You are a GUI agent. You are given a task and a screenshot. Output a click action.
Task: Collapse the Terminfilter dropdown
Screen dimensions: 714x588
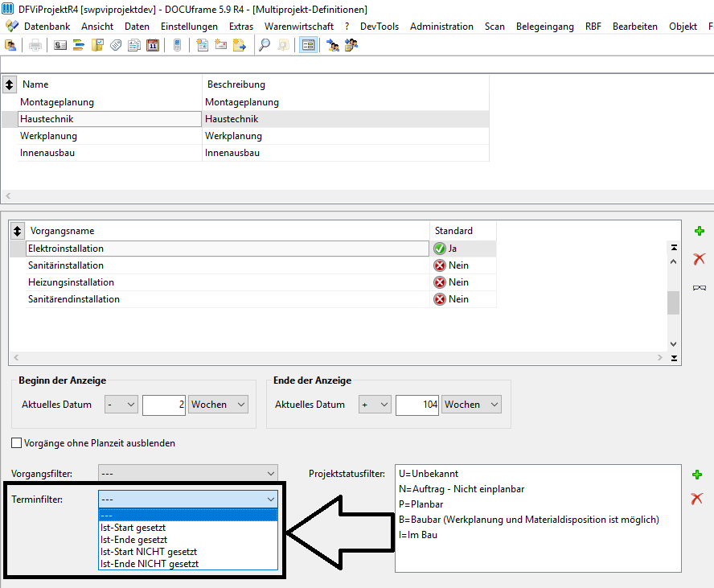tap(187, 500)
